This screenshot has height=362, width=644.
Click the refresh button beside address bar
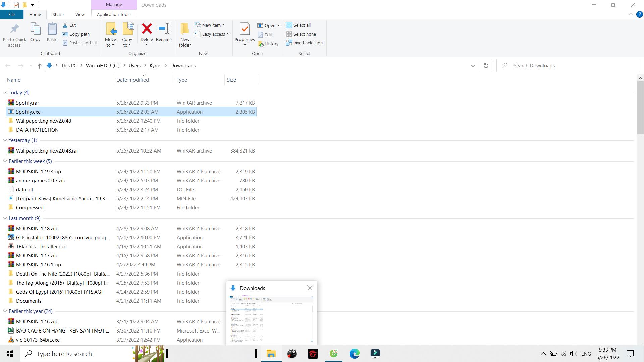[486, 66]
